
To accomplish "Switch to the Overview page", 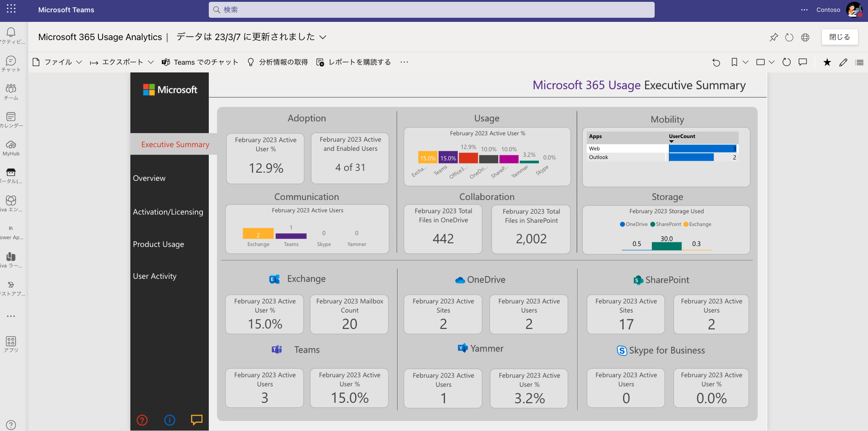I will pos(149,178).
